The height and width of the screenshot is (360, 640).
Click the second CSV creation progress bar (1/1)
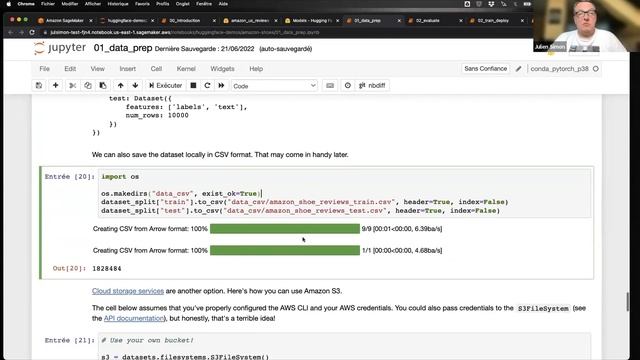[285, 250]
